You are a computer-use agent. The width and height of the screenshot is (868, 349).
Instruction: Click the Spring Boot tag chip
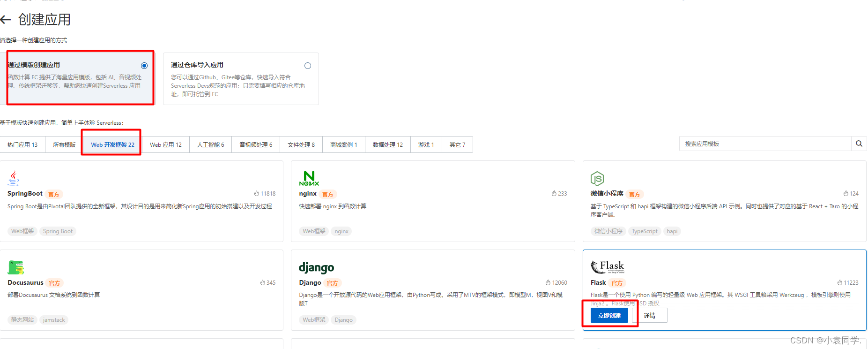tap(58, 231)
